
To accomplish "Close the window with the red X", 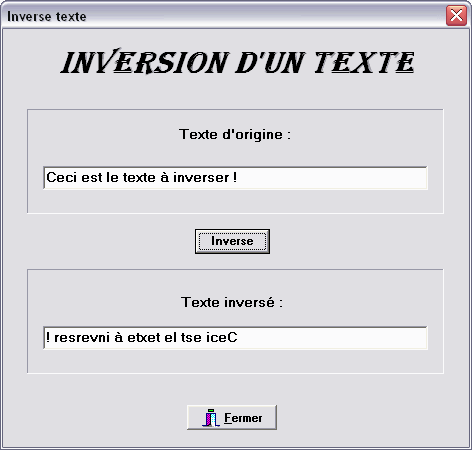I will [x=456, y=15].
